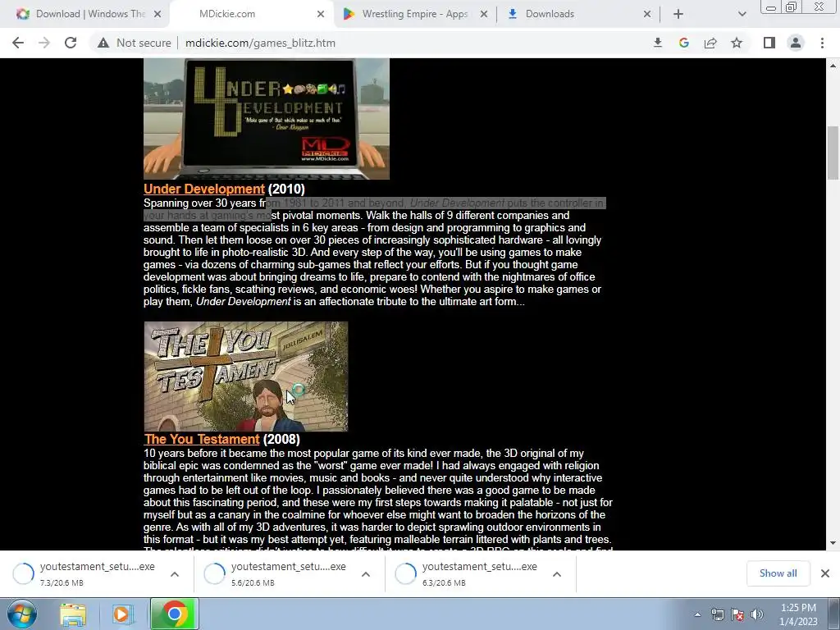The width and height of the screenshot is (840, 630).
Task: Open the first download at 7.3/20.6 MB
Action: pyautogui.click(x=85, y=573)
